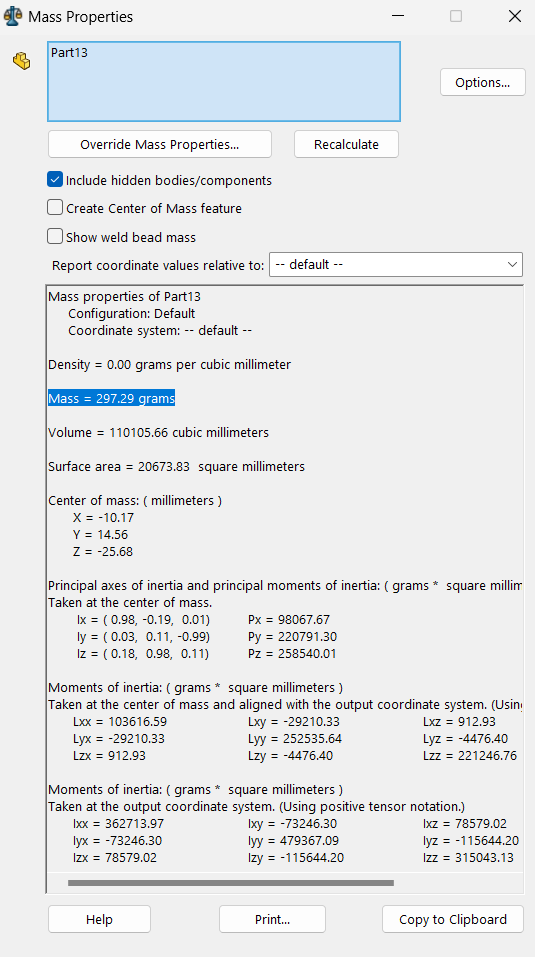
Task: Enable Create Center of Mass feature
Action: click(55, 208)
